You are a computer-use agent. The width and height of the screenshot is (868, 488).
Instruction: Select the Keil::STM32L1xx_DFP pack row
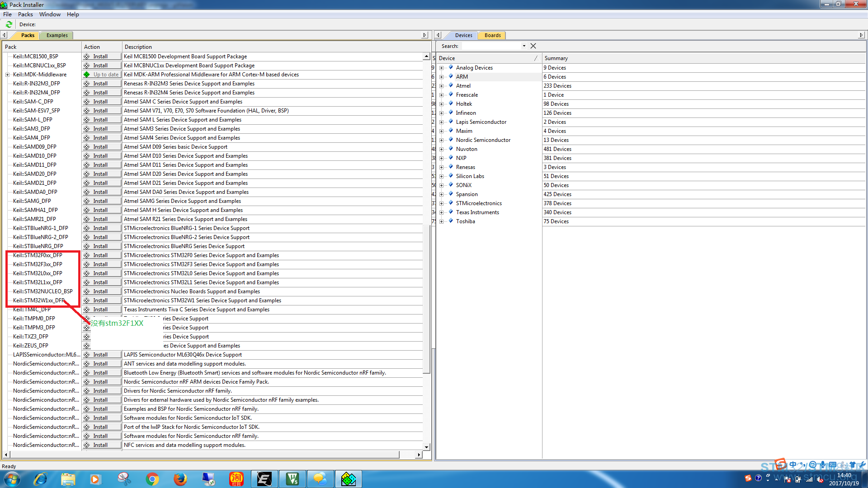click(x=38, y=282)
